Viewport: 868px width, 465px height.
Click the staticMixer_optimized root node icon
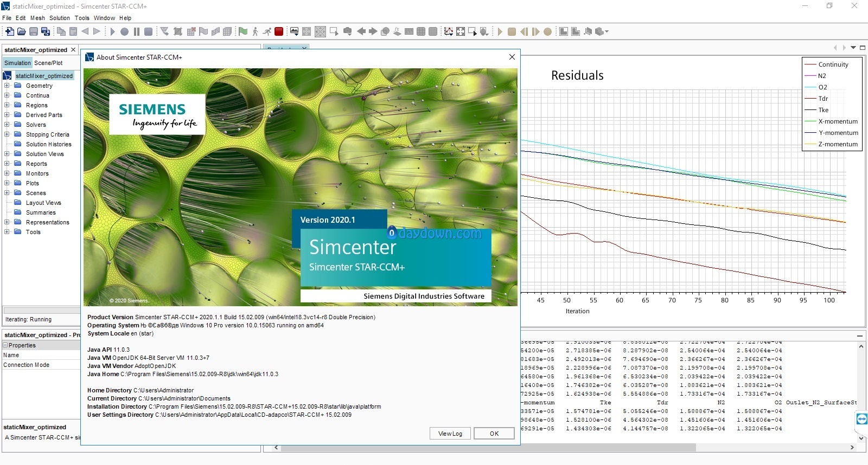tap(8, 76)
